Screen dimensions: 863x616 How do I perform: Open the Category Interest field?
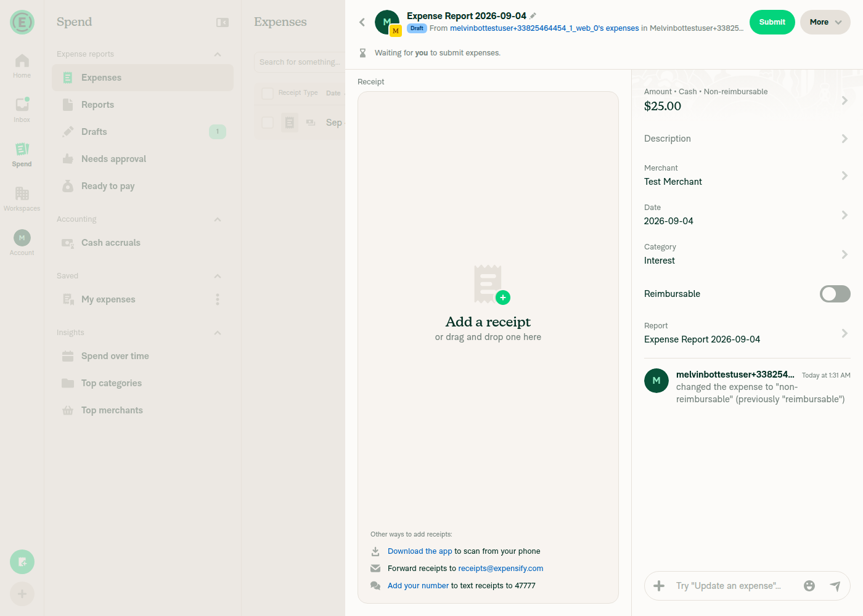(747, 254)
